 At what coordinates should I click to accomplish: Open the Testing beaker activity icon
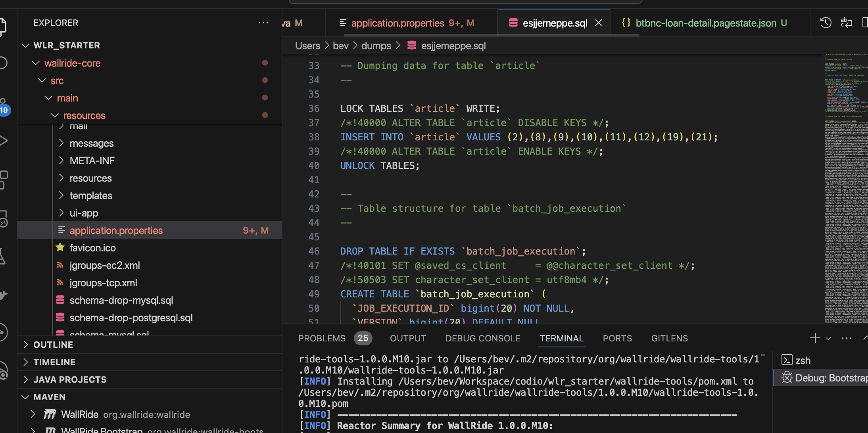point(2,257)
